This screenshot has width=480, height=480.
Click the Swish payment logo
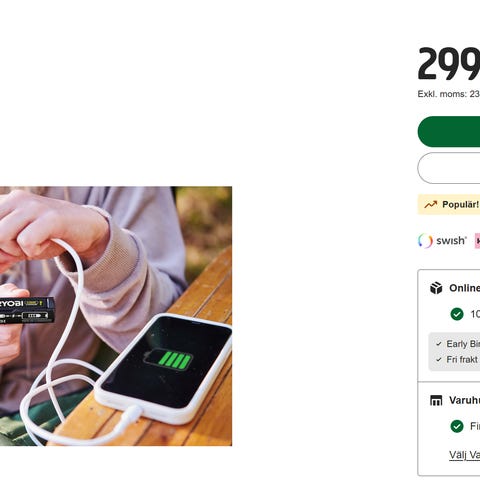tap(442, 240)
